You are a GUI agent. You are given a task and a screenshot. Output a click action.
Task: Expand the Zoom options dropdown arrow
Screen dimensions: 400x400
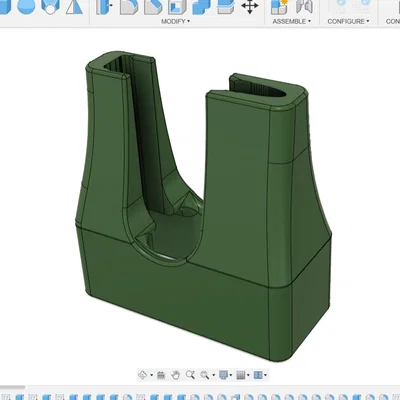(x=213, y=375)
